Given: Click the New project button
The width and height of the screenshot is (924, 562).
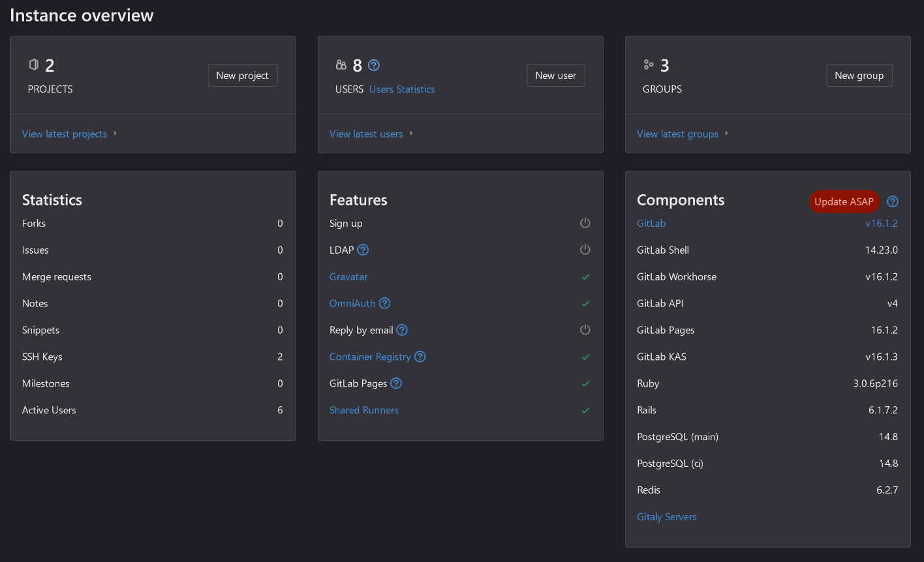Looking at the screenshot, I should [x=243, y=75].
